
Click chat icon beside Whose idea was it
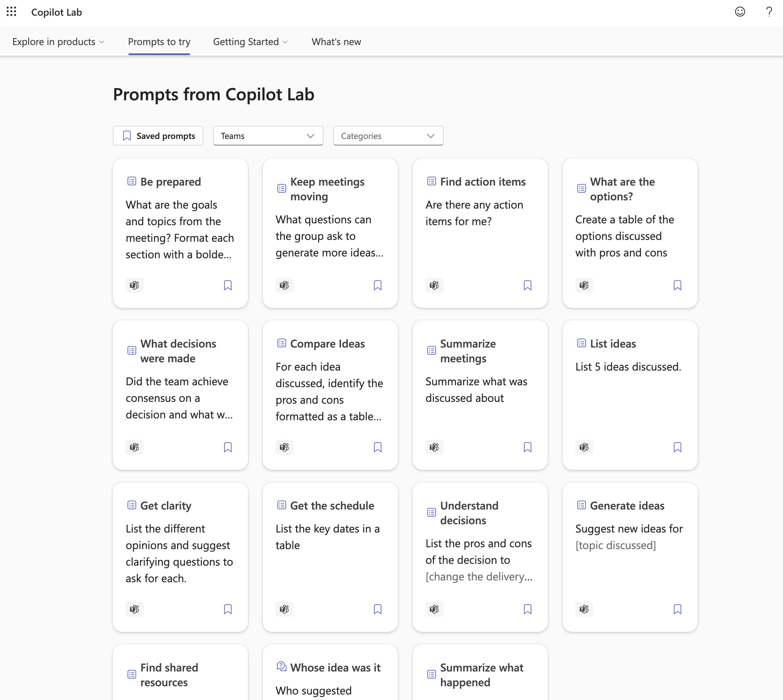[x=281, y=666]
